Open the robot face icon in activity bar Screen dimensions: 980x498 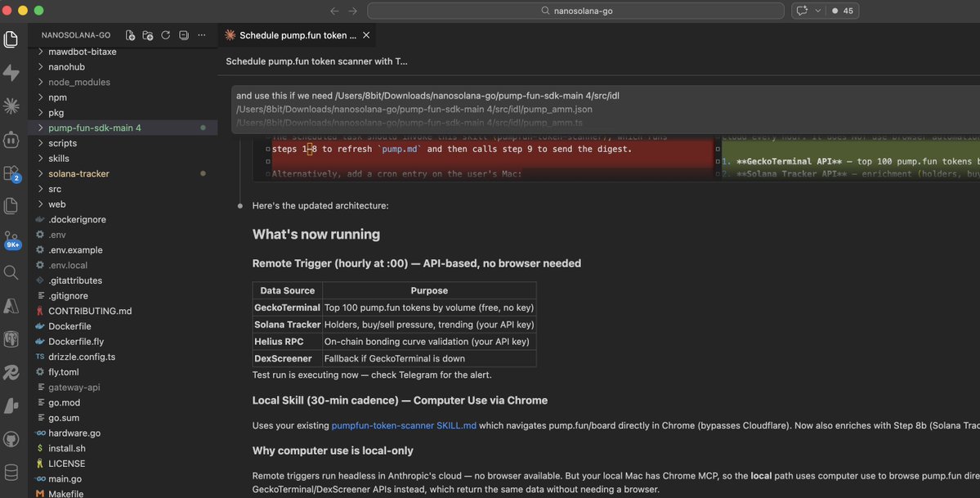tap(11, 140)
